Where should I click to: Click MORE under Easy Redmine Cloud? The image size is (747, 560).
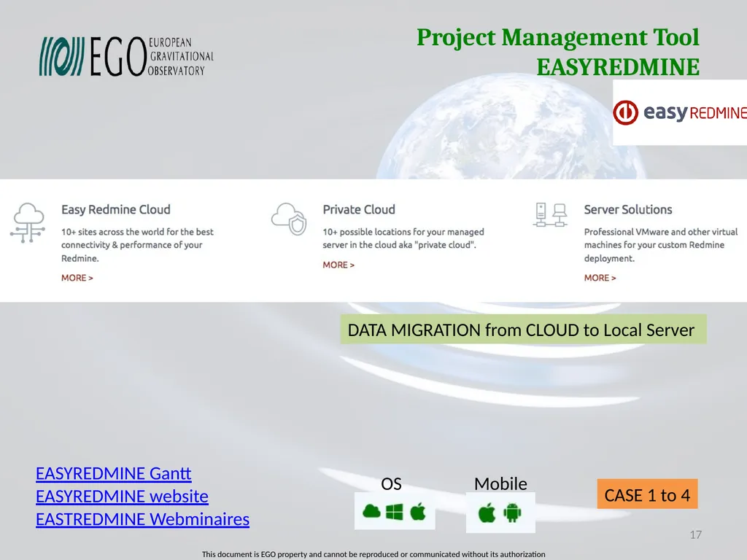pyautogui.click(x=77, y=278)
